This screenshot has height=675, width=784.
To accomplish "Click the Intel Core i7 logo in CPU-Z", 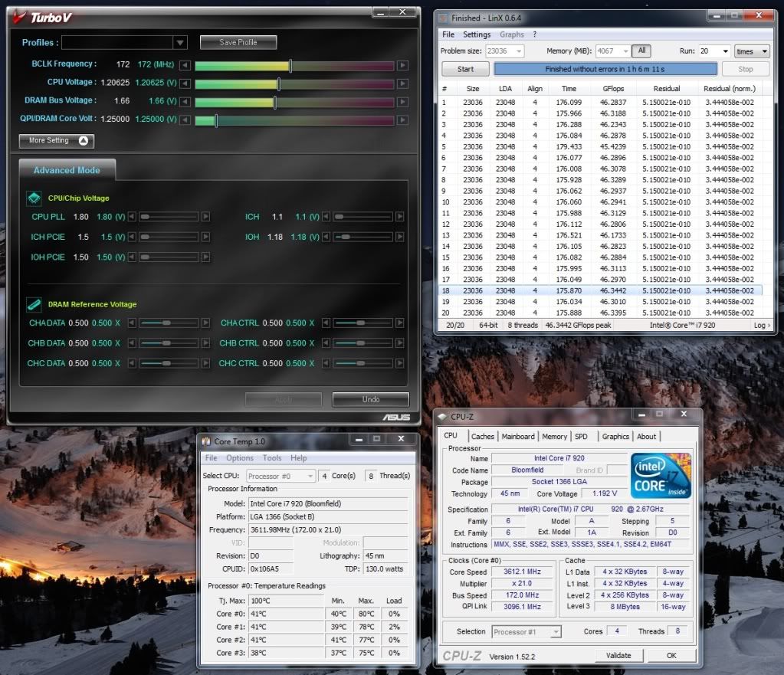I will 661,476.
